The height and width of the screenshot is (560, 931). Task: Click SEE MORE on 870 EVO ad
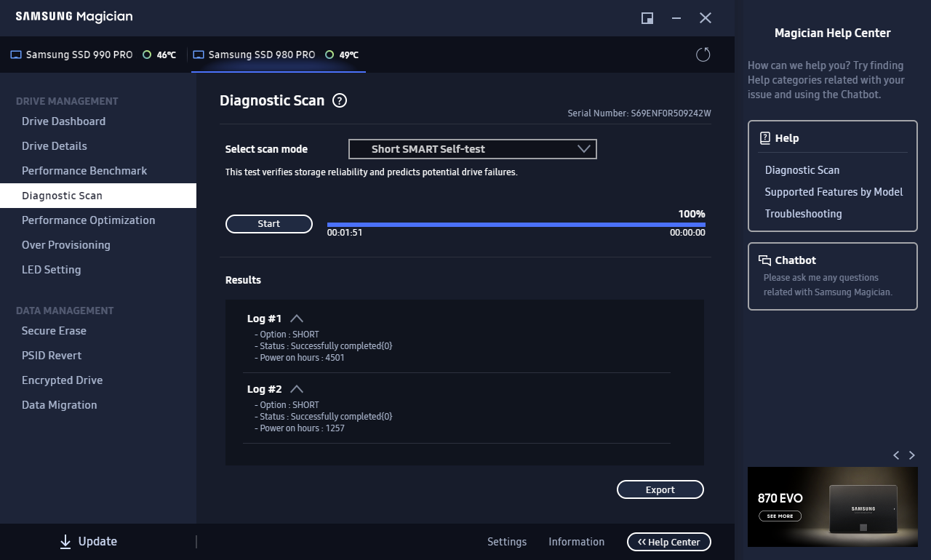click(780, 516)
